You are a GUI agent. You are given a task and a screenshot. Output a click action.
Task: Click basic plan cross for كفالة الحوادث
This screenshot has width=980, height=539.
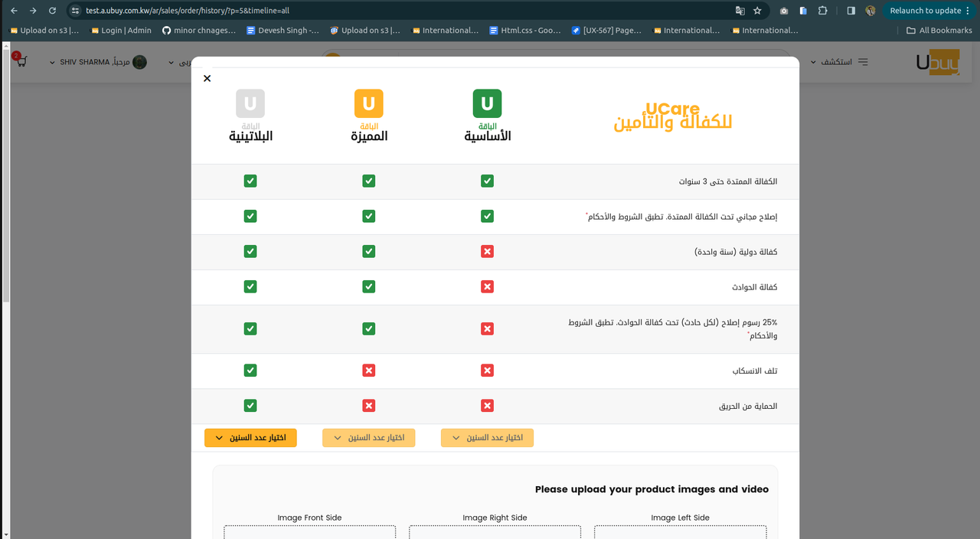click(x=487, y=286)
